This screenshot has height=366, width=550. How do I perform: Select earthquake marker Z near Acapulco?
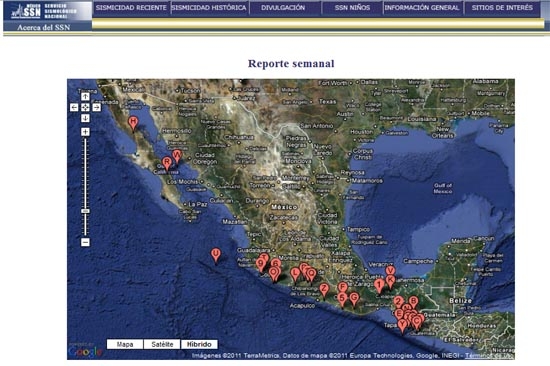tap(324, 290)
